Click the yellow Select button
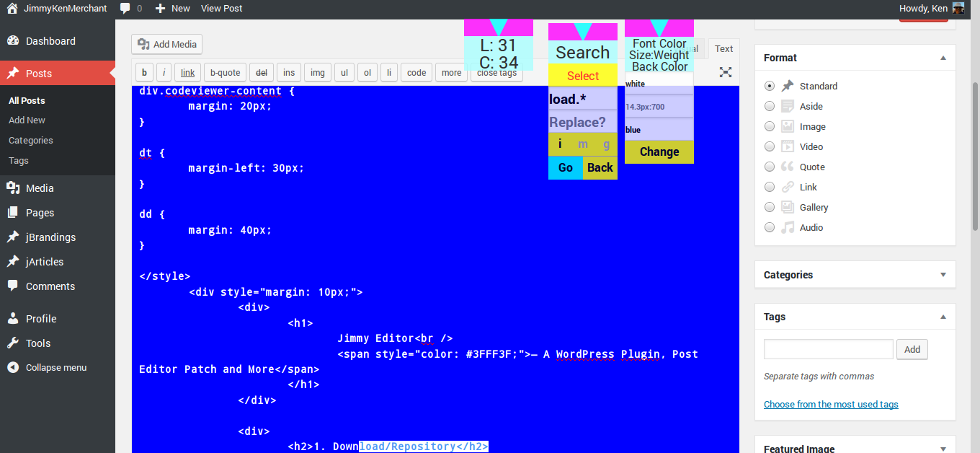This screenshot has height=453, width=980. 583,76
